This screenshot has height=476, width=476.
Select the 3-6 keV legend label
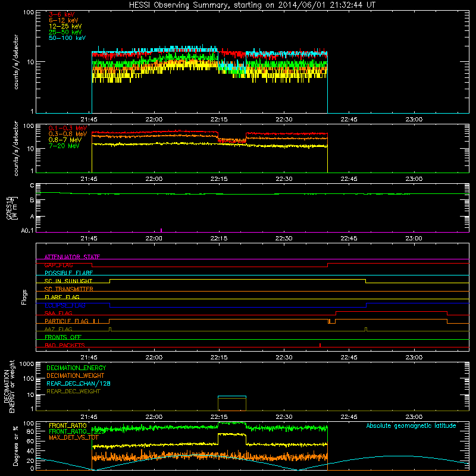pos(62,14)
